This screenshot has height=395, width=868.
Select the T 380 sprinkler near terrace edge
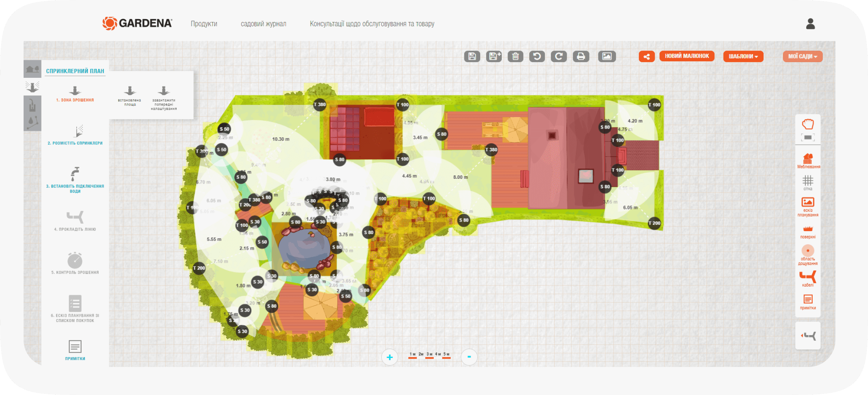[491, 150]
